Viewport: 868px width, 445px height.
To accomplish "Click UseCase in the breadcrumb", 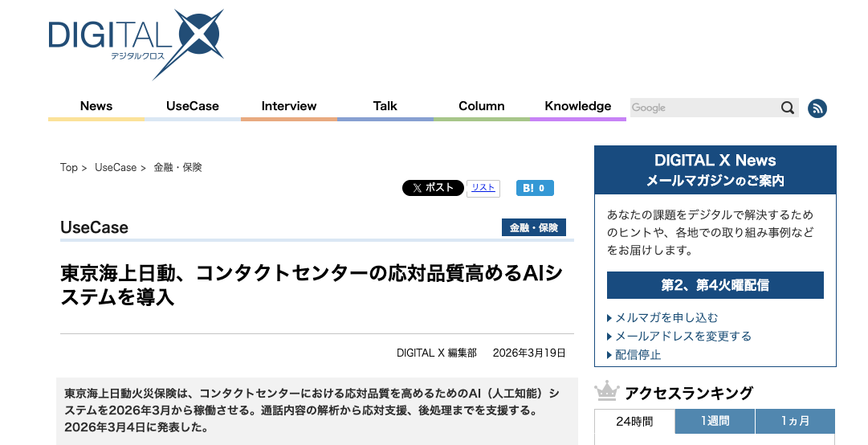I will pyautogui.click(x=116, y=168).
